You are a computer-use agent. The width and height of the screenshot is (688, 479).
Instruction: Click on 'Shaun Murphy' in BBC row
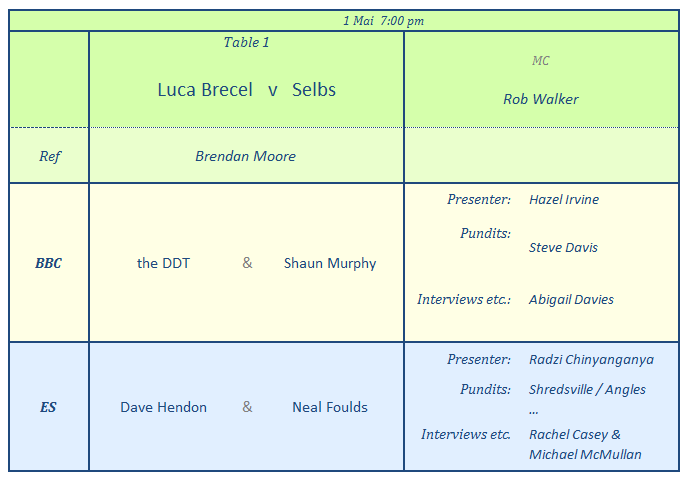click(330, 264)
